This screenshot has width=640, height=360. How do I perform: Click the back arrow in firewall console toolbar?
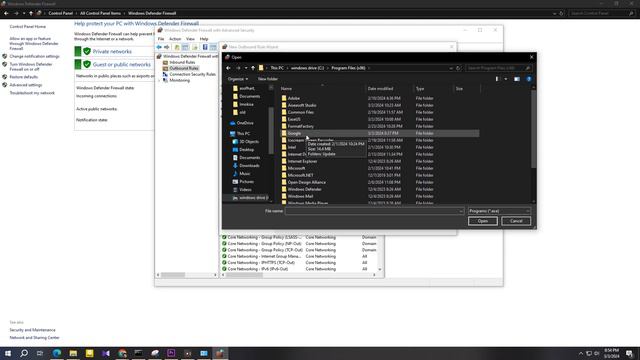tap(159, 47)
